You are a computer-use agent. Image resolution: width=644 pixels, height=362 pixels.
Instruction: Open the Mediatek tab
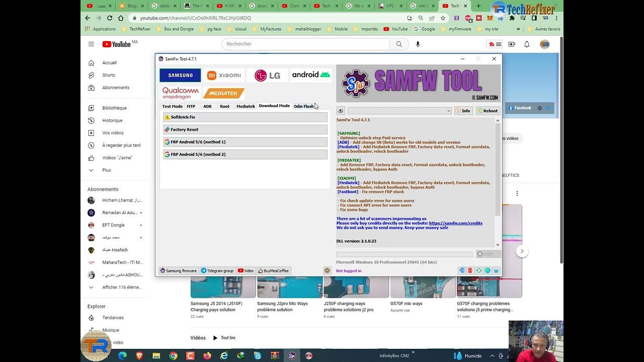pos(246,106)
